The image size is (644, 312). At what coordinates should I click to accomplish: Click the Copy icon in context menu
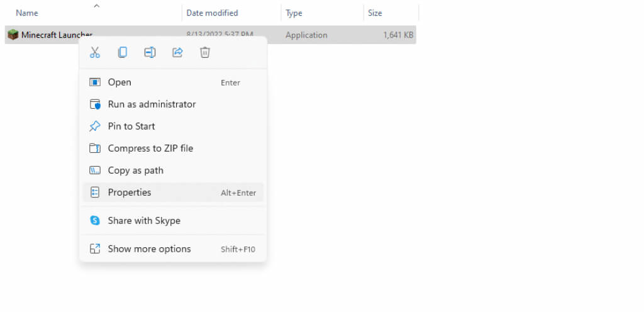[123, 53]
